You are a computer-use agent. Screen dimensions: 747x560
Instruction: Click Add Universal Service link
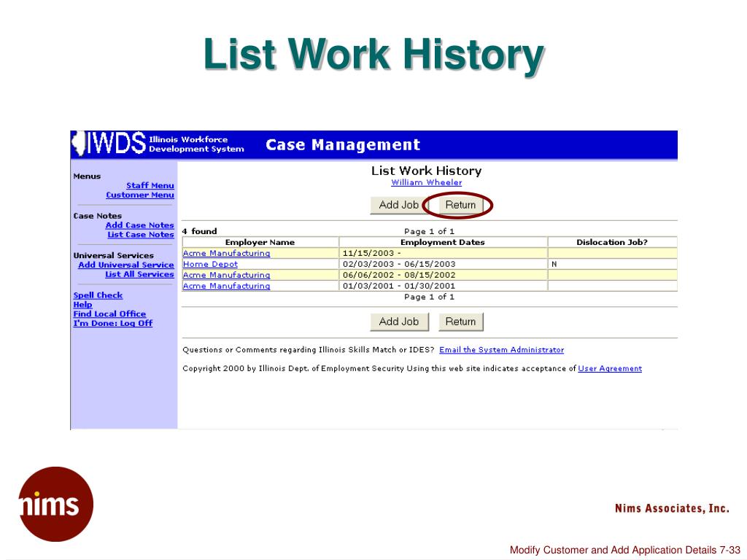pos(126,265)
